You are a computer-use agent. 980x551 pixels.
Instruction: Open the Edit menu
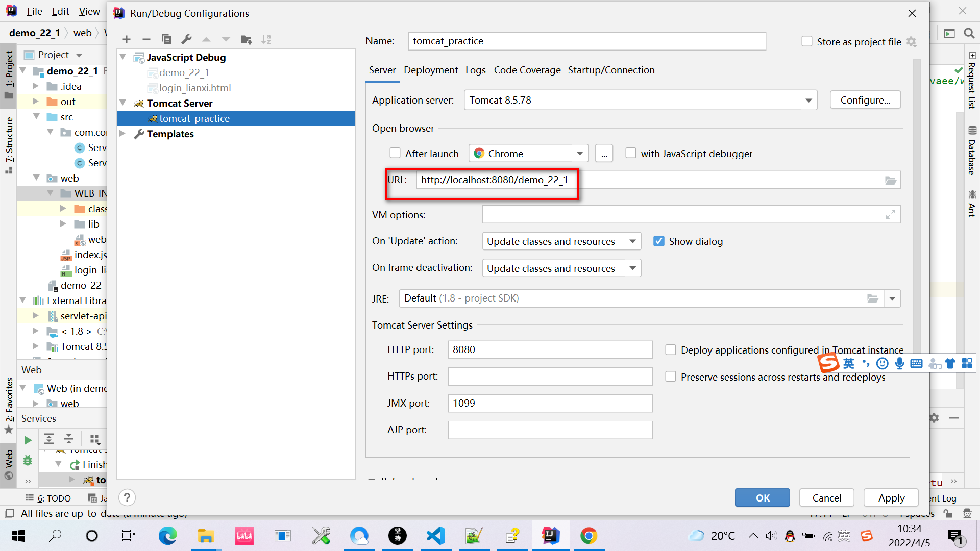[61, 11]
